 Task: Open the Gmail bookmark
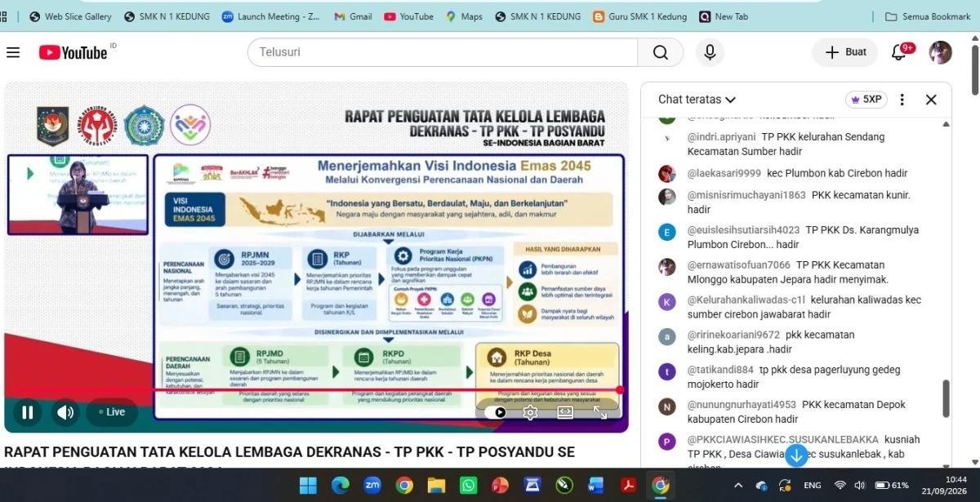[353, 16]
